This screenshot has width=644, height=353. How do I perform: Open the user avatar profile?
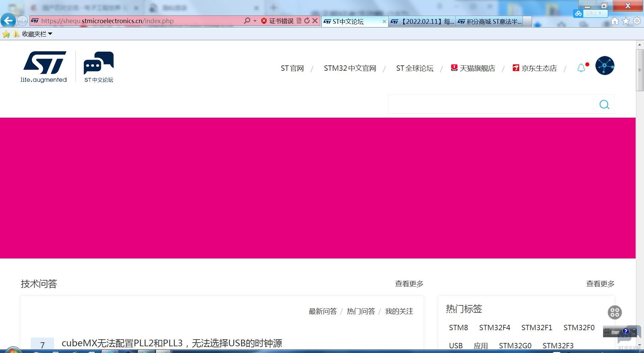605,65
